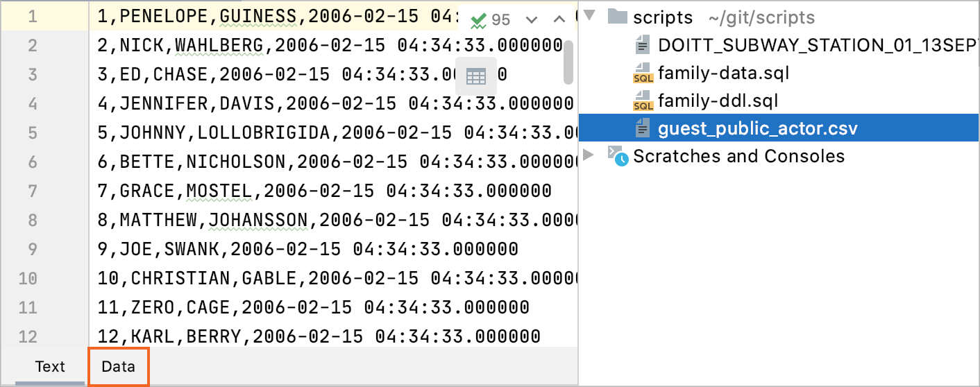Screen dimensions: 980x387
Task: Switch to the Data tab
Action: tap(118, 366)
